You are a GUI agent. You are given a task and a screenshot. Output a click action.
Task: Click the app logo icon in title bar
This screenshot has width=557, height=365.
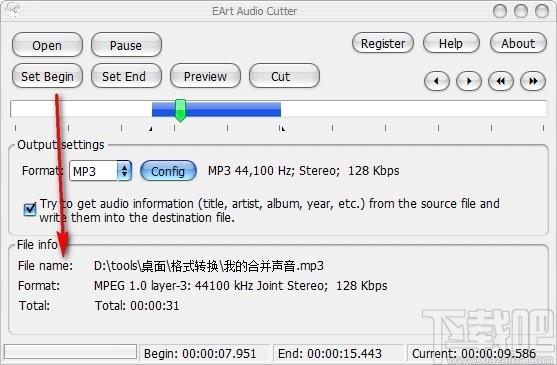(x=12, y=10)
